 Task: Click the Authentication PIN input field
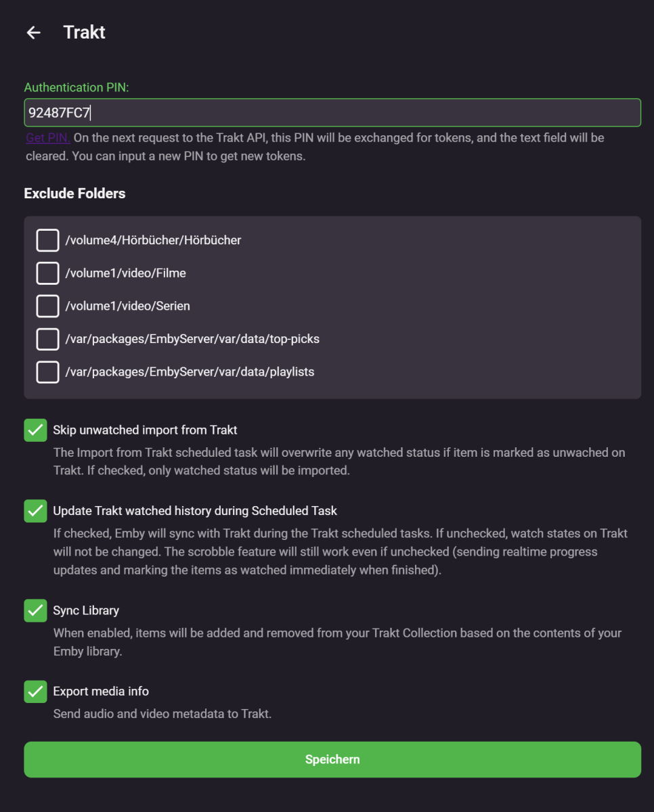click(x=332, y=112)
